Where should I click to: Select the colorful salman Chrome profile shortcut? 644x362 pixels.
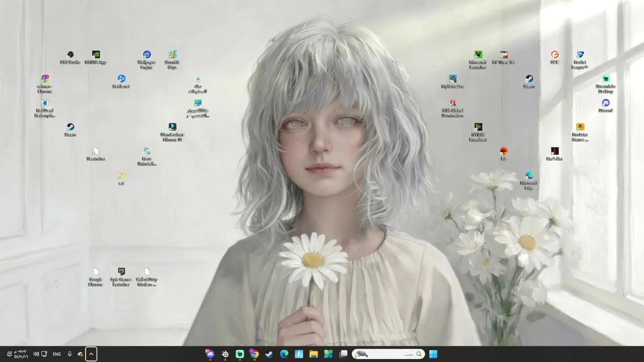[x=45, y=84]
